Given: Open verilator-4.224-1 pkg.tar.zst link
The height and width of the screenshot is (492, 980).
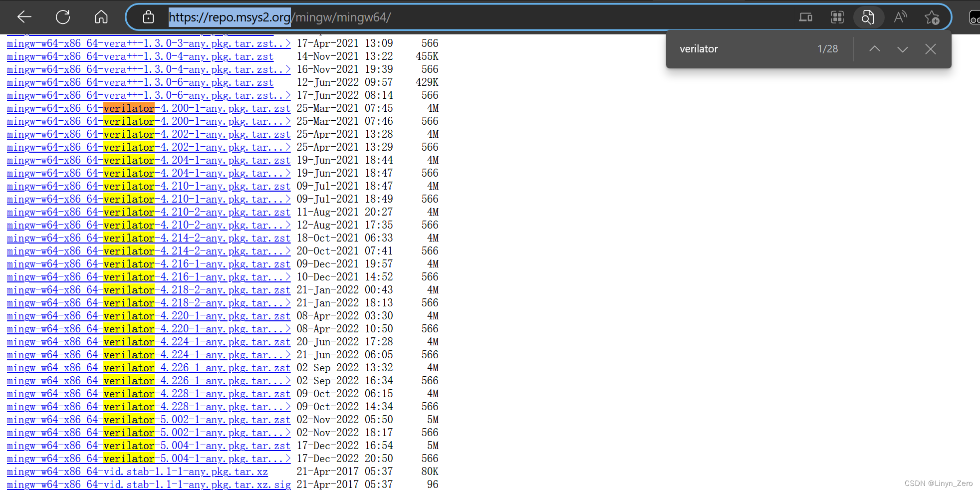Looking at the screenshot, I should pyautogui.click(x=149, y=342).
